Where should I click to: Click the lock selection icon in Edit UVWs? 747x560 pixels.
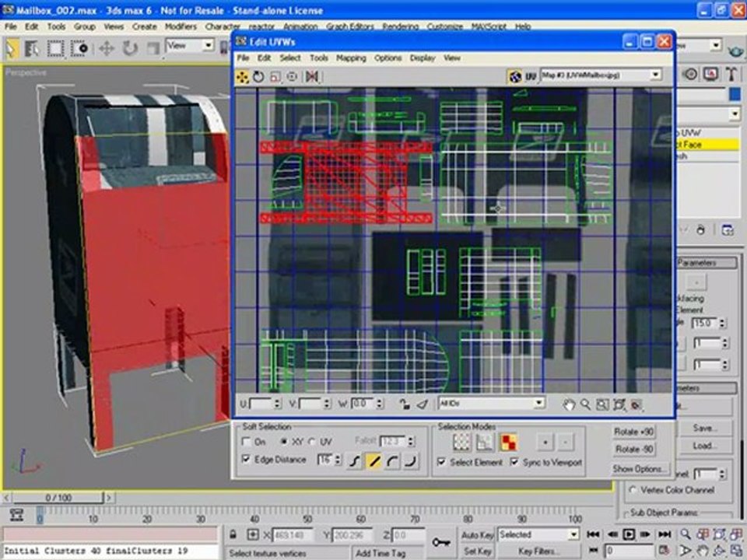click(x=405, y=404)
